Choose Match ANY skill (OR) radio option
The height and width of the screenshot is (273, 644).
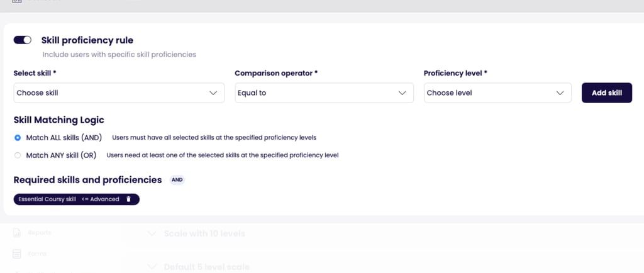[18, 155]
